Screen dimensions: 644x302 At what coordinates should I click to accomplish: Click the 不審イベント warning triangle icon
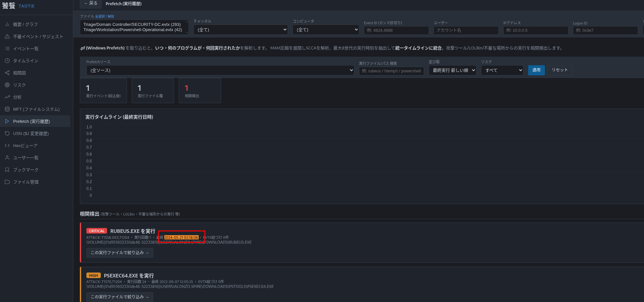pyautogui.click(x=7, y=36)
